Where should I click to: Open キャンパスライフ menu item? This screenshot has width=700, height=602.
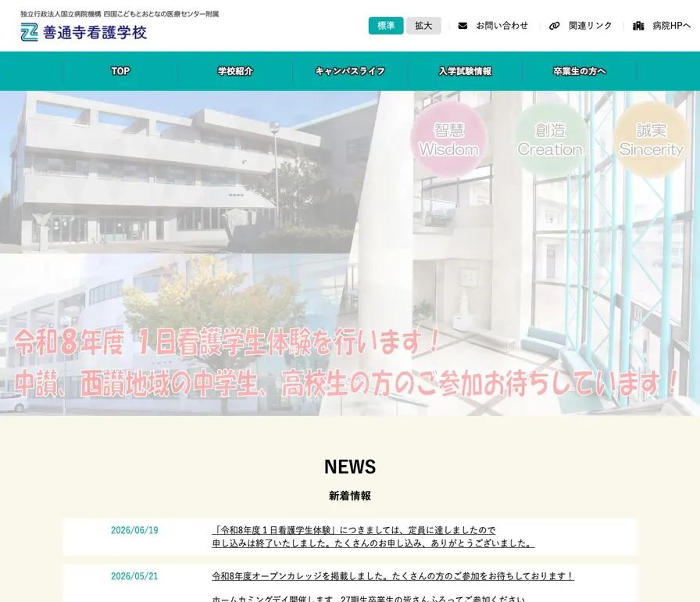(350, 71)
